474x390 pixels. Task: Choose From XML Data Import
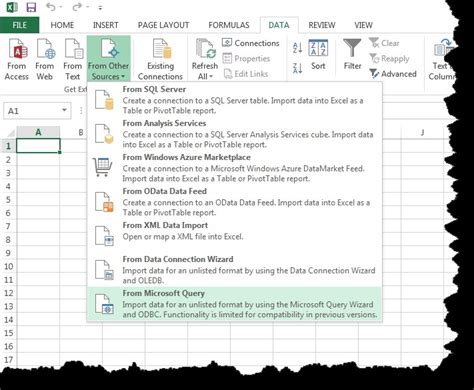pos(235,235)
